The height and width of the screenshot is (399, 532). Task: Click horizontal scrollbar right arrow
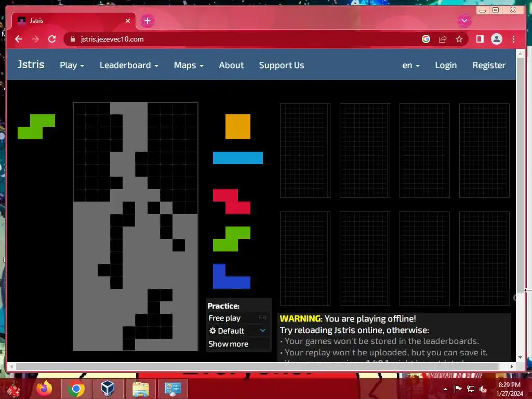512,366
